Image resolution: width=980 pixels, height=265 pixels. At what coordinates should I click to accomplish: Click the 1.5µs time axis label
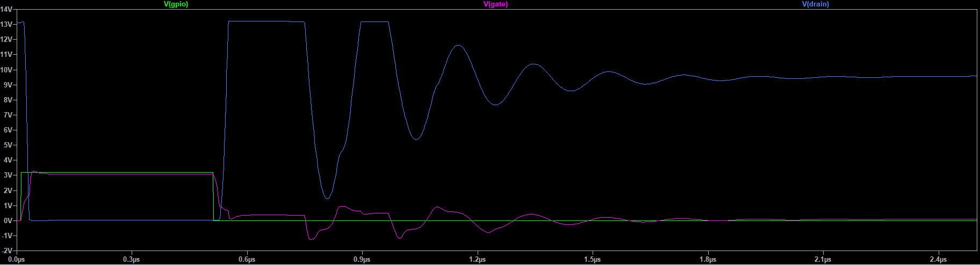tap(593, 260)
